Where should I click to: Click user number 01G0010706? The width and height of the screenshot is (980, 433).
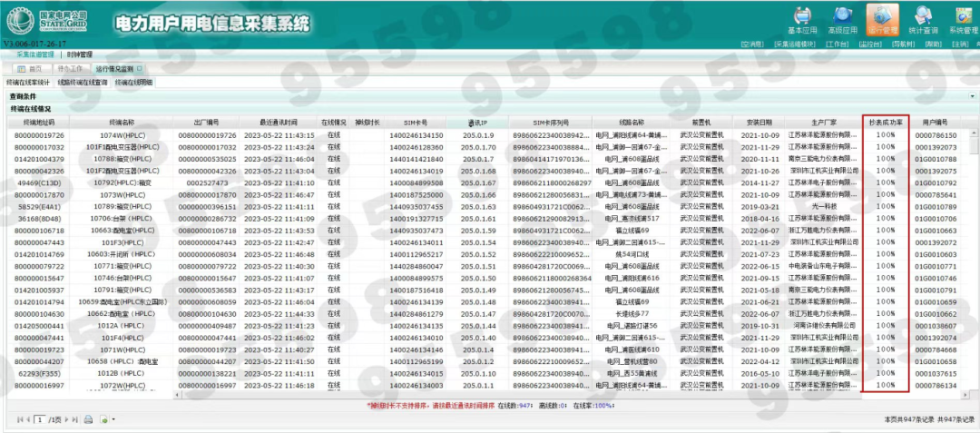935,219
